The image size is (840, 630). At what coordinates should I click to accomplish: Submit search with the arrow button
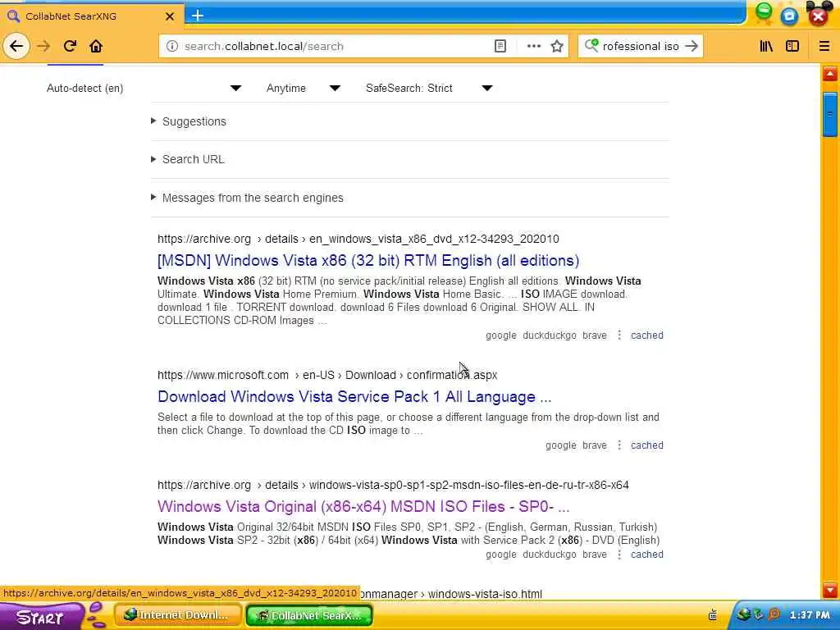click(x=692, y=46)
